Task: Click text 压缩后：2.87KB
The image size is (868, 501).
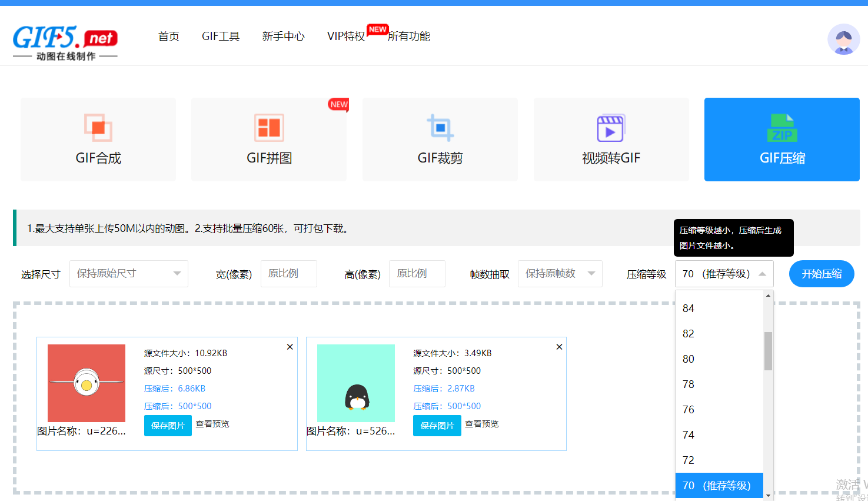Action: (444, 389)
